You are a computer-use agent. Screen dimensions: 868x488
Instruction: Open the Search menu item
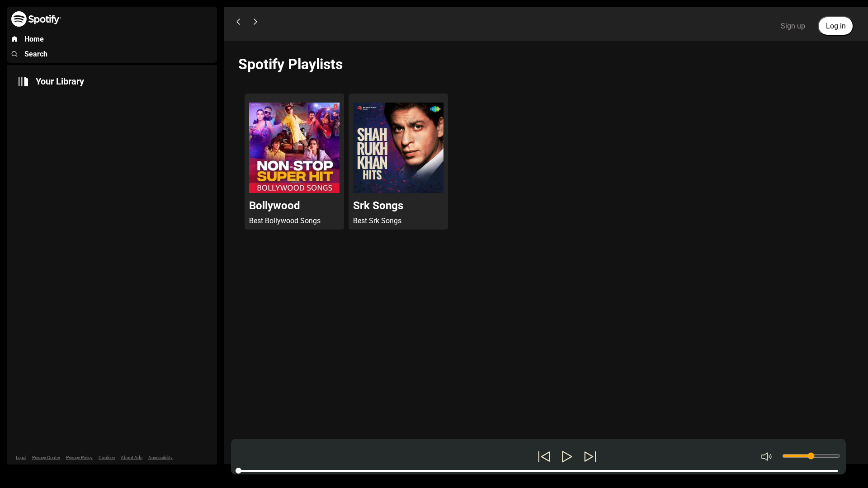pos(36,54)
